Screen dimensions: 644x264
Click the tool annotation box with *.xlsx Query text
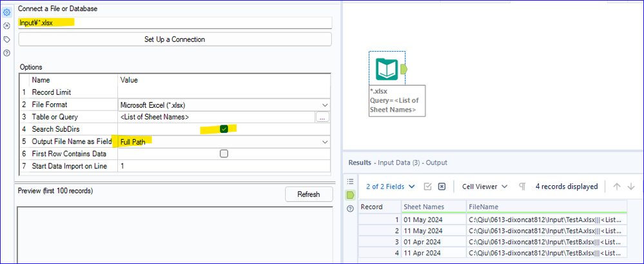pos(396,101)
